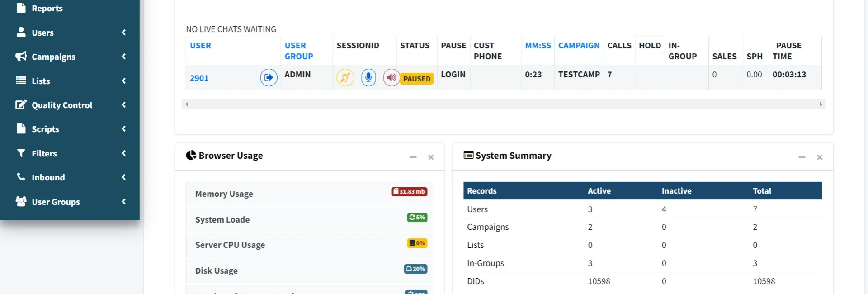Click the TESTCAMP campaign cell
This screenshot has width=868, height=294.
coord(579,77)
